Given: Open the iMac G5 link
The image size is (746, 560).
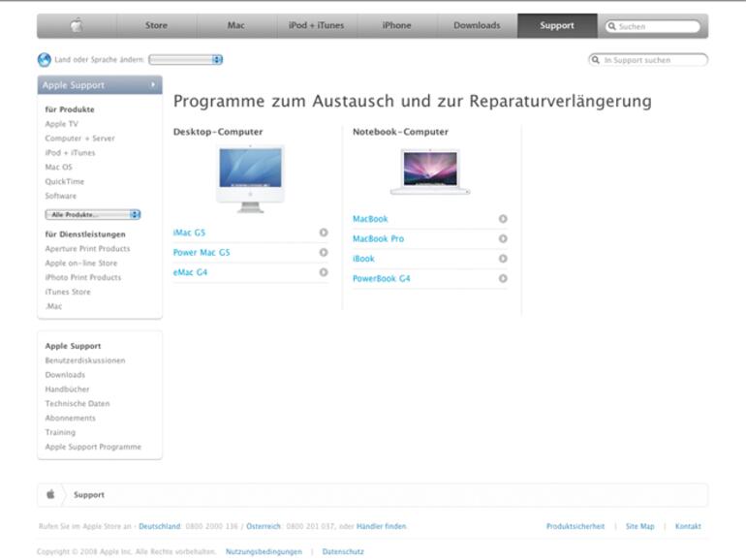Looking at the screenshot, I should tap(189, 233).
